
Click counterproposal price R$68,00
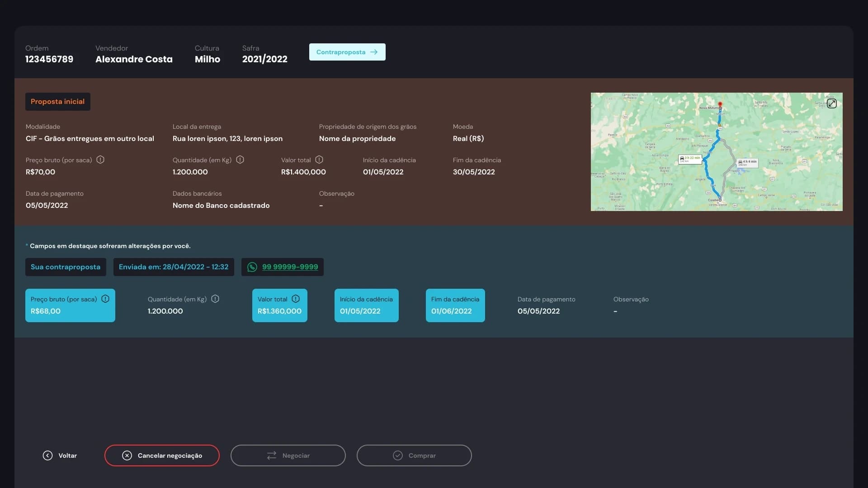(x=46, y=311)
